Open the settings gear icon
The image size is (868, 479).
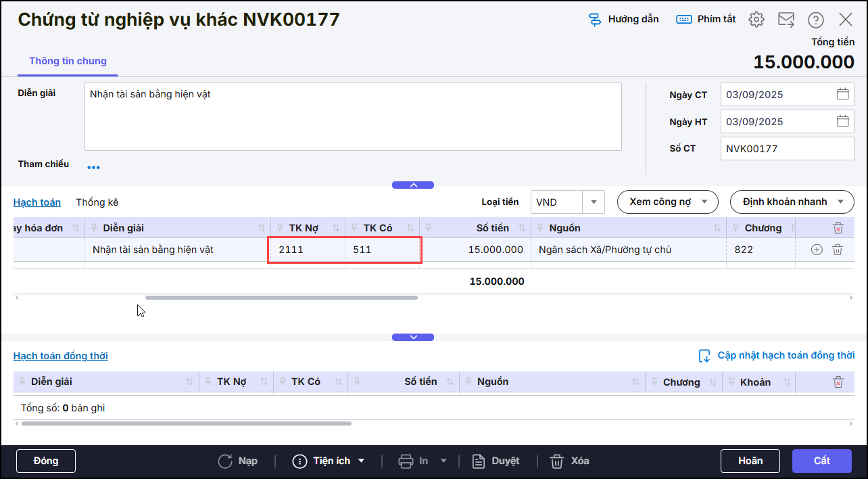756,20
